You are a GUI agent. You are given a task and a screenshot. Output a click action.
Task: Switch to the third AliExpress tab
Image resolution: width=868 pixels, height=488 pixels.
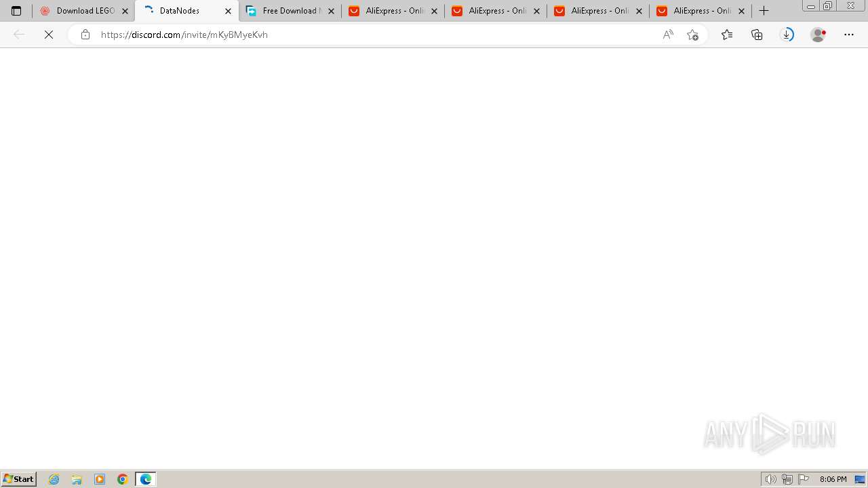[598, 11]
